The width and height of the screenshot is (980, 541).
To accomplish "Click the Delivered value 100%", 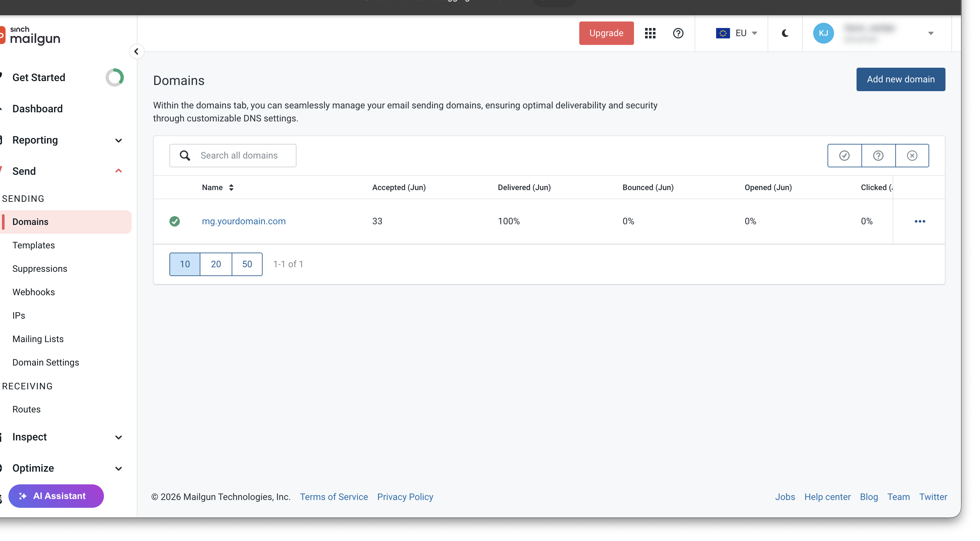I will tap(509, 221).
